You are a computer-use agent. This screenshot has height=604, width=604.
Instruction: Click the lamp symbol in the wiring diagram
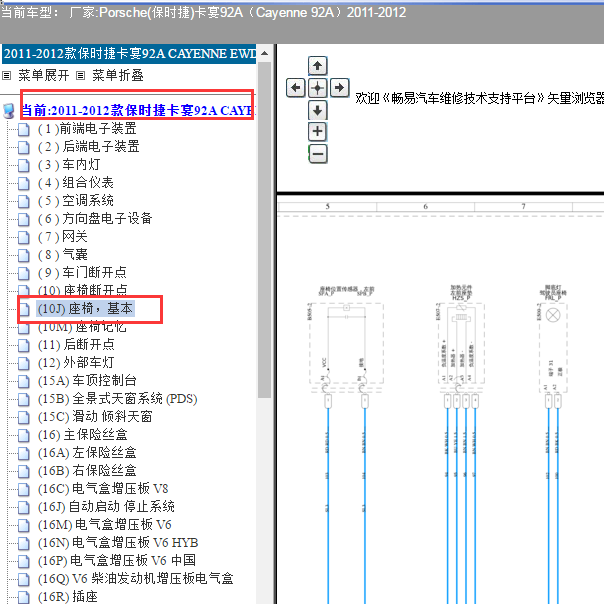pos(553,315)
